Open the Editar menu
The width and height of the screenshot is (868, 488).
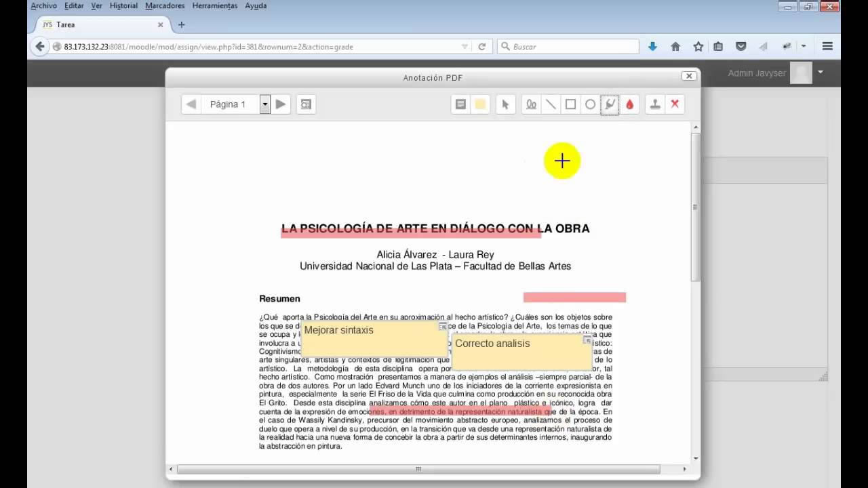(x=74, y=5)
